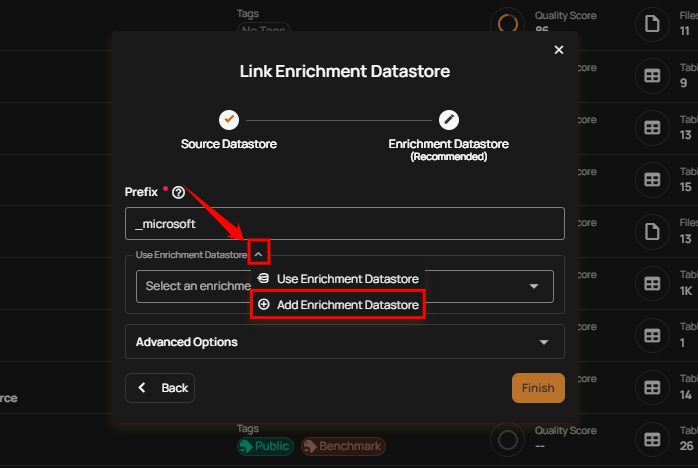Focus the Prefix field containing _microsoft

(x=344, y=224)
